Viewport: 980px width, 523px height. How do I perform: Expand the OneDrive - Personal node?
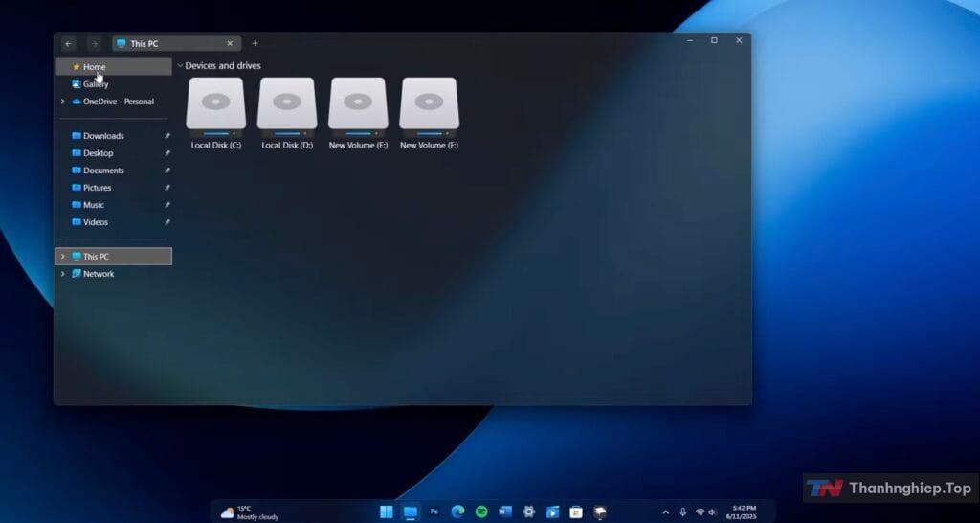62,102
